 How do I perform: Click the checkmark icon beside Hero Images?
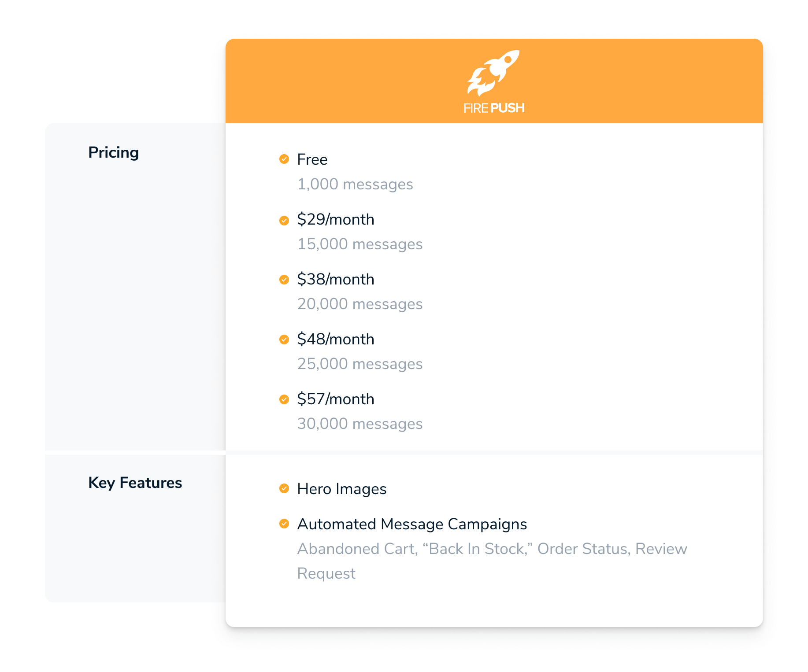point(284,488)
